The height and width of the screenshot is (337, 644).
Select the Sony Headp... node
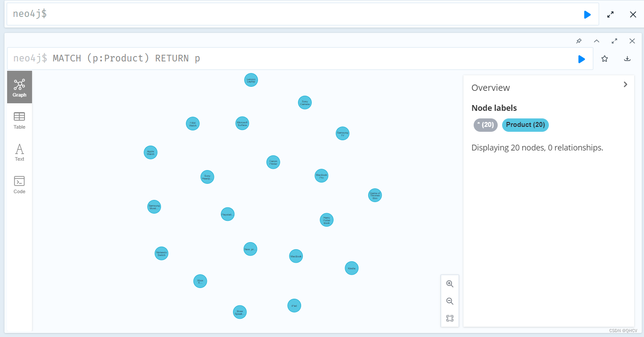207,177
